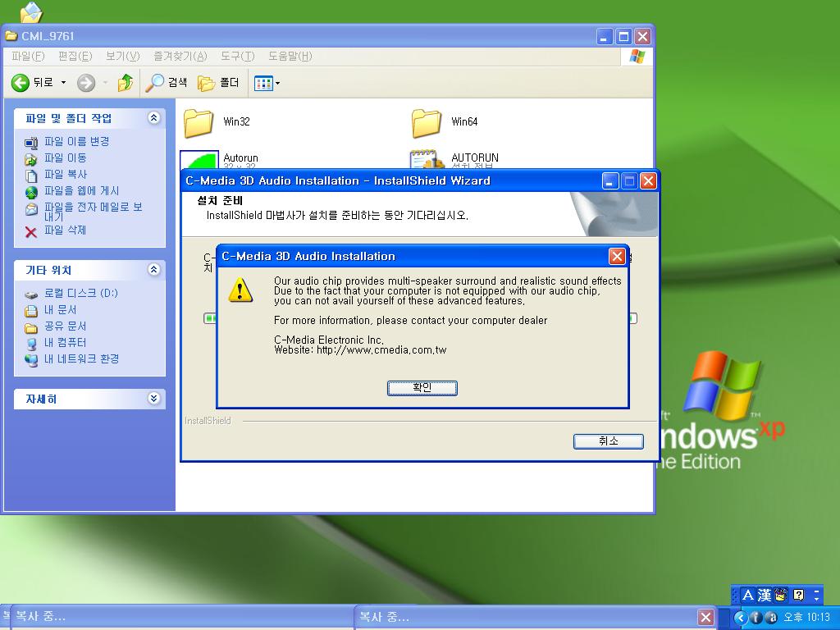Toggle the 폴더 folders pane button
840x630 pixels.
[218, 83]
